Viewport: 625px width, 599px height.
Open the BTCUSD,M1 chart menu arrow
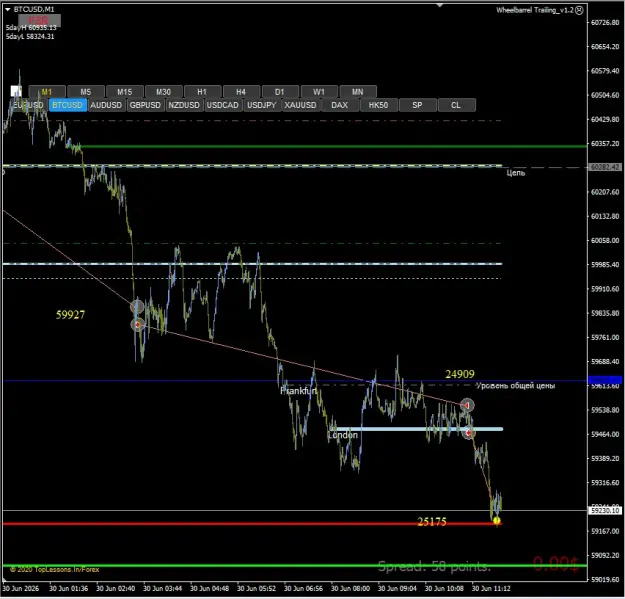[8, 9]
